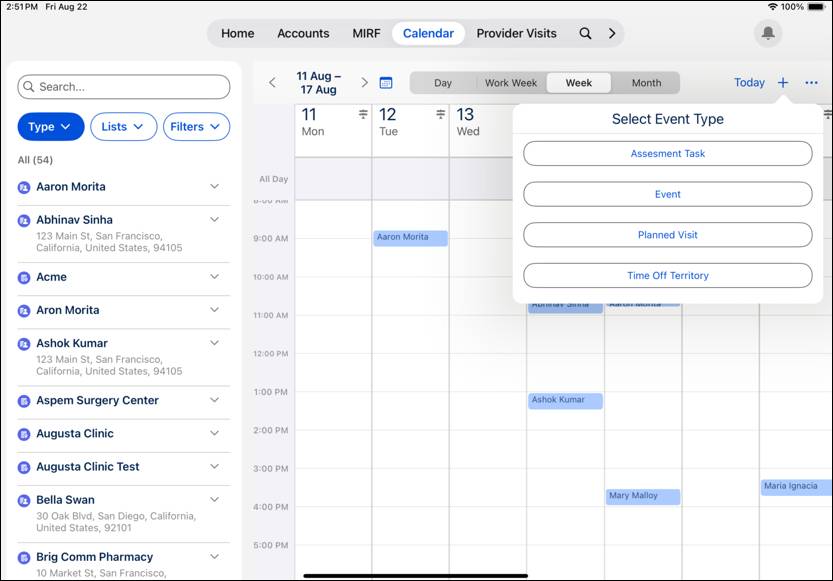Click Acme account icon
The width and height of the screenshot is (833, 581).
pos(24,277)
